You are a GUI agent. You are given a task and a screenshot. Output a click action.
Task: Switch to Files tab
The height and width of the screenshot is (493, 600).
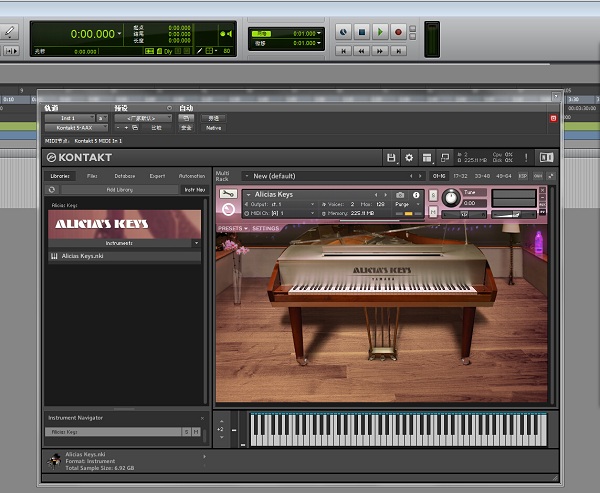click(x=92, y=176)
